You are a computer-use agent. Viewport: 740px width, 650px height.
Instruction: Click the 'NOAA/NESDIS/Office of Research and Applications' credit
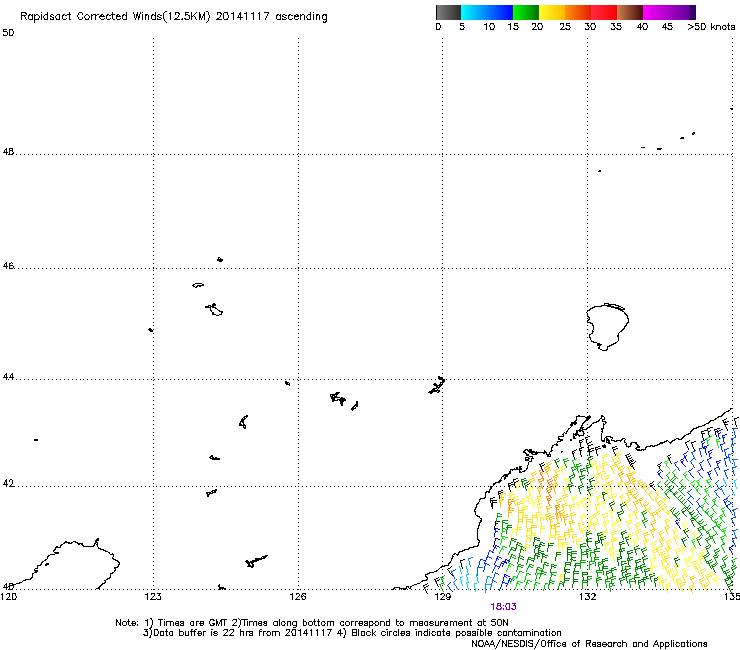click(x=589, y=644)
